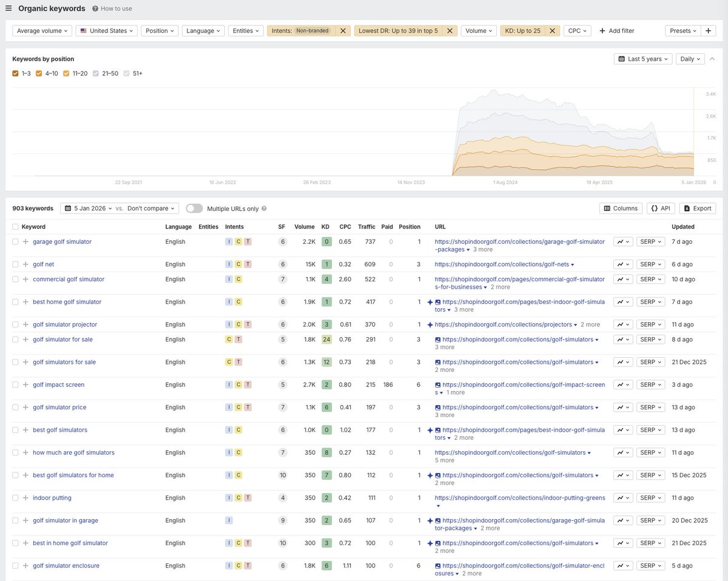The width and height of the screenshot is (728, 581).
Task: Add commercial golf simulator to list
Action: [x=25, y=280]
